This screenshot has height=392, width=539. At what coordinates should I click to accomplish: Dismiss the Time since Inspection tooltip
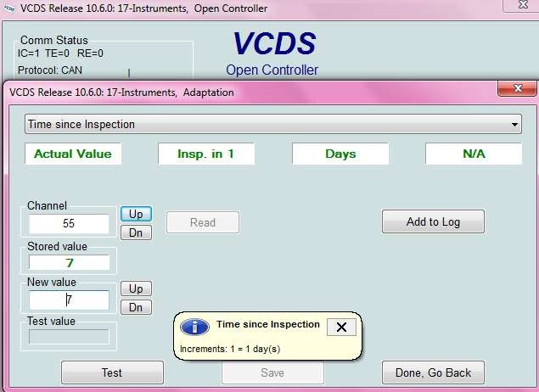341,327
